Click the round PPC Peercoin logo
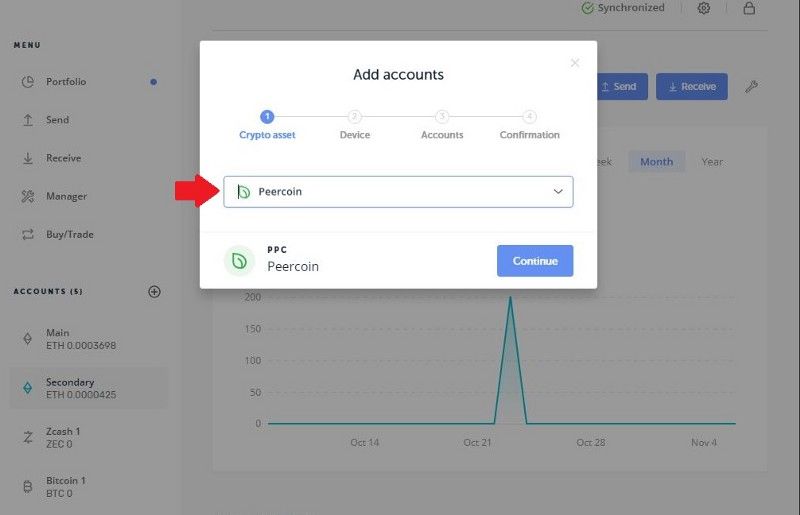800x515 pixels. pos(239,261)
